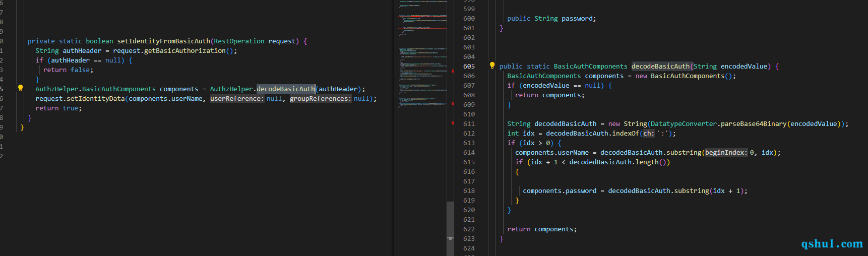This screenshot has height=256, width=868.
Task: Click 'if (idx > 0)' on line 613
Action: pyautogui.click(x=530, y=143)
